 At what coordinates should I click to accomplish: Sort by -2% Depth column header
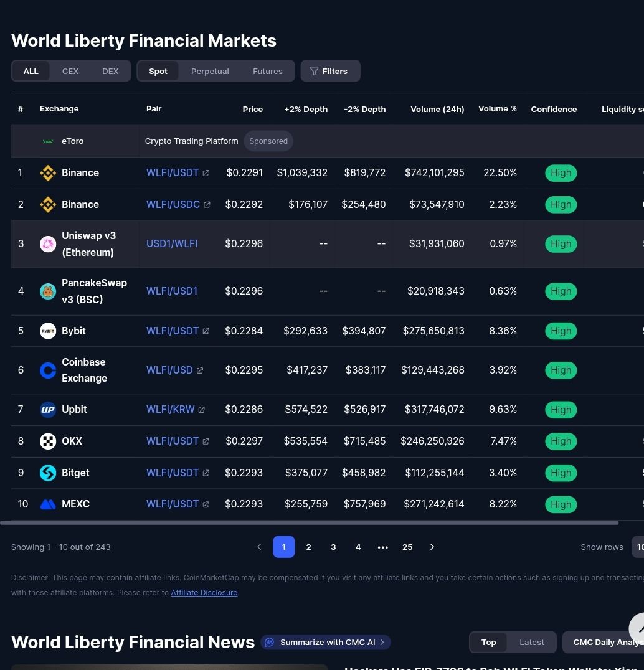click(365, 110)
